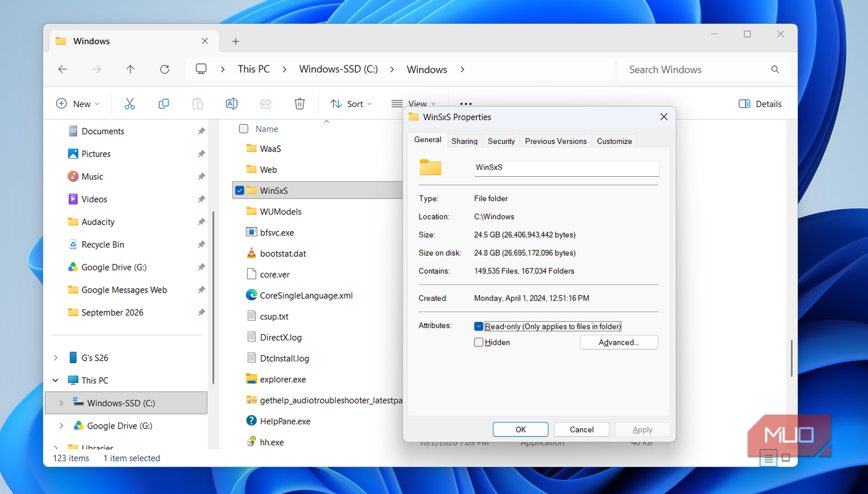868x494 pixels.
Task: Uncheck the WinSxS folder selection box
Action: pyautogui.click(x=239, y=190)
